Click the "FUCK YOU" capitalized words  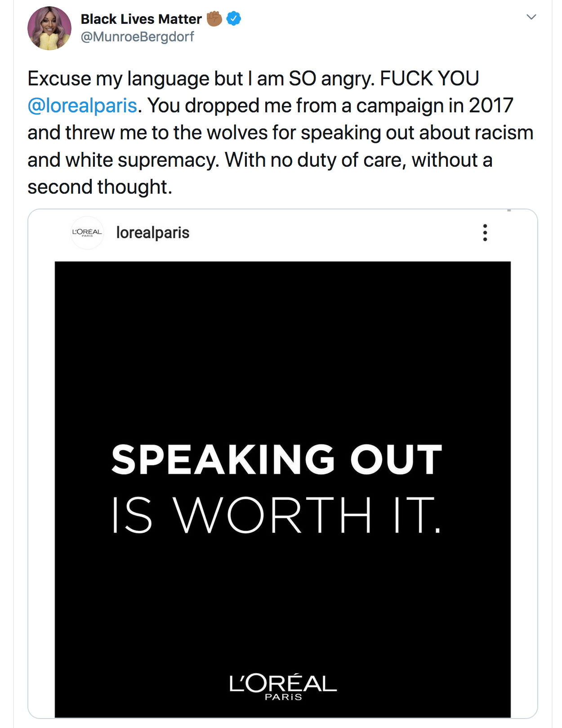coord(429,79)
